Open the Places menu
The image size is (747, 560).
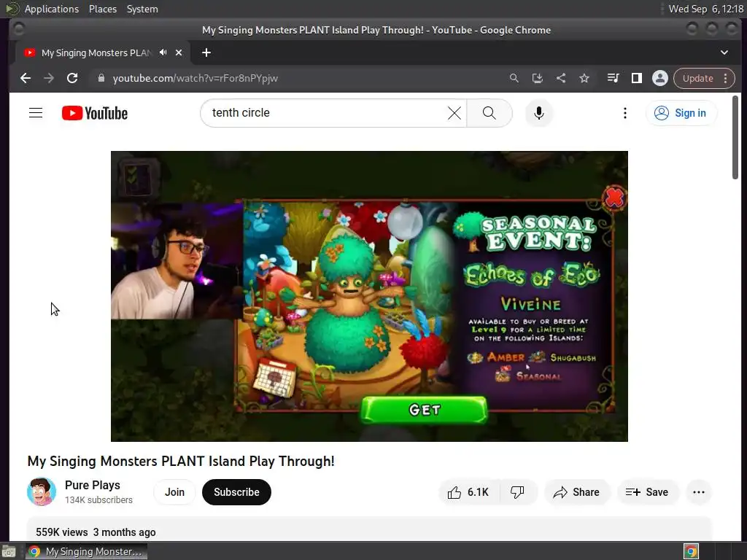[x=102, y=9]
